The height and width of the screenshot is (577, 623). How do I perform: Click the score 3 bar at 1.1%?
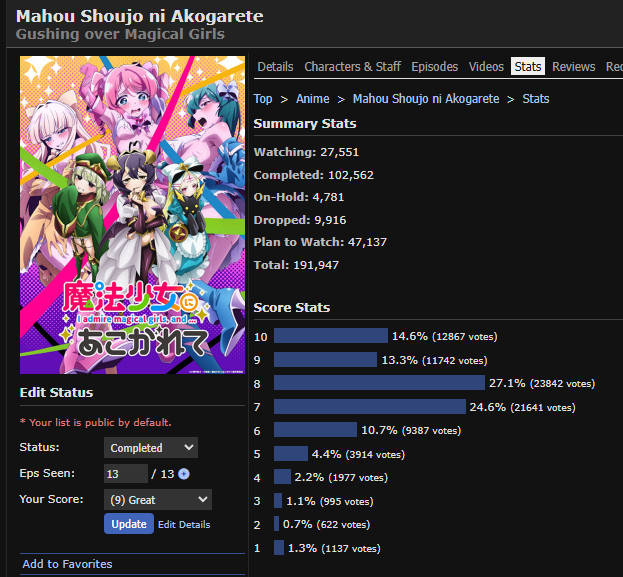[x=278, y=500]
